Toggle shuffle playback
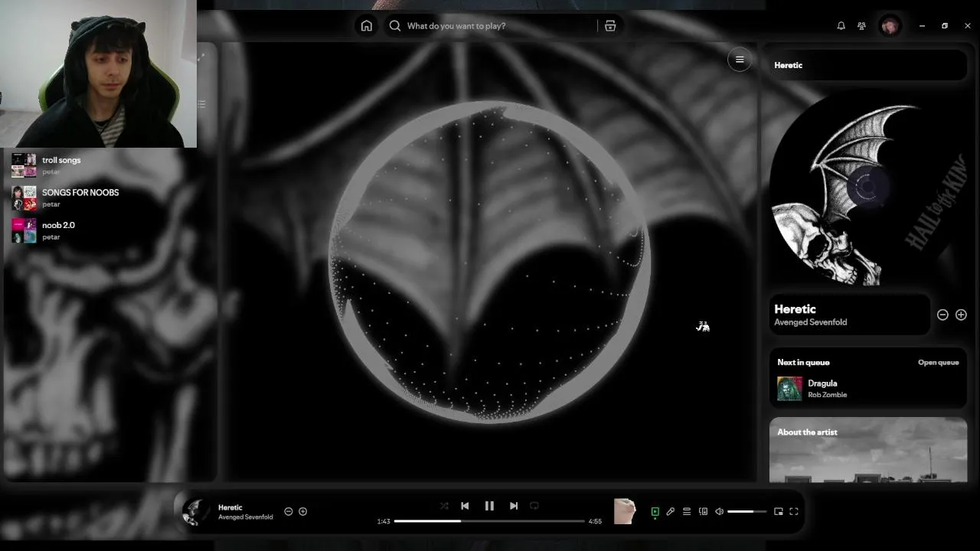 pyautogui.click(x=444, y=506)
